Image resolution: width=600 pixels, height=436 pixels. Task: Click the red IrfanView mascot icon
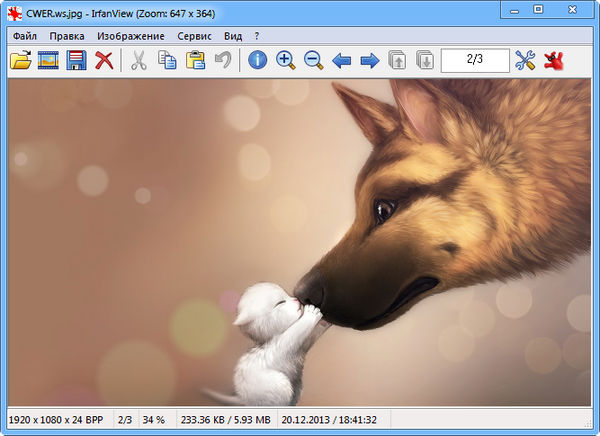tap(554, 61)
